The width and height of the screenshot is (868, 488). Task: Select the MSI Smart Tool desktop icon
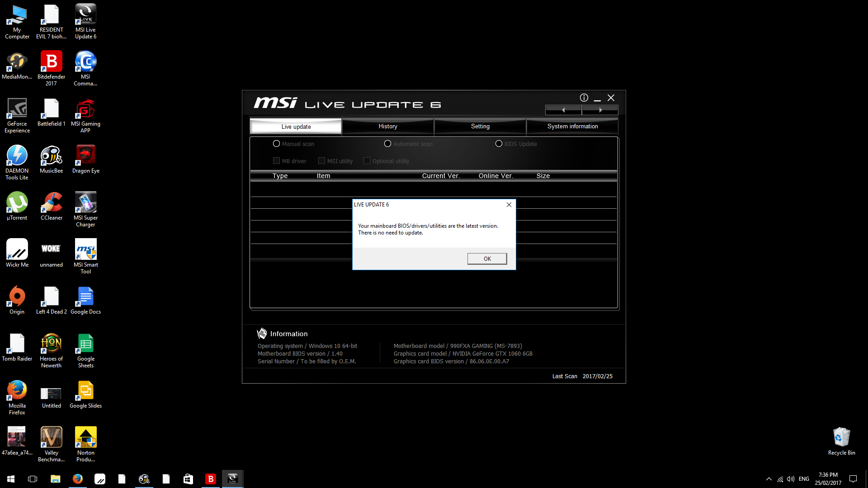85,257
